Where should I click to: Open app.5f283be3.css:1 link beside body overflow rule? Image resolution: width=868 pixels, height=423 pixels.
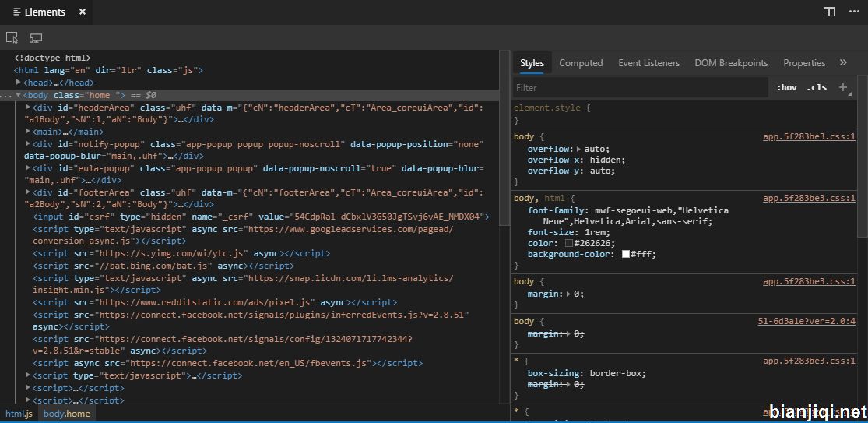coord(809,137)
